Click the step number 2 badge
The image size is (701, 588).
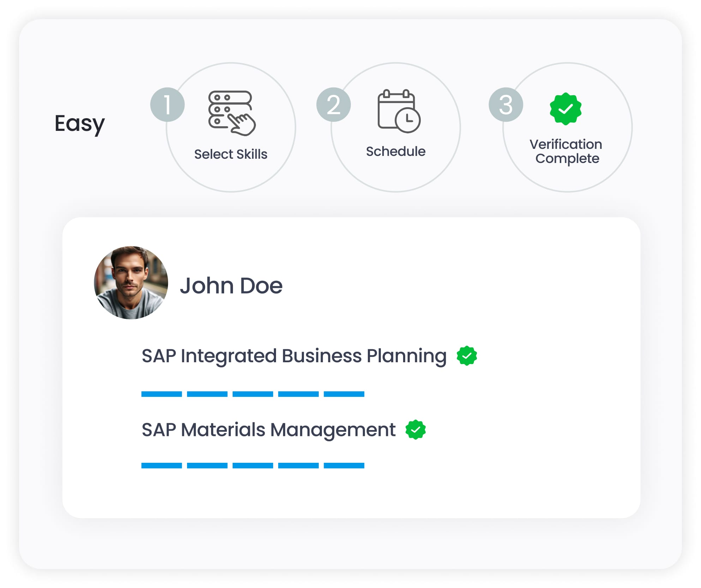pyautogui.click(x=333, y=105)
